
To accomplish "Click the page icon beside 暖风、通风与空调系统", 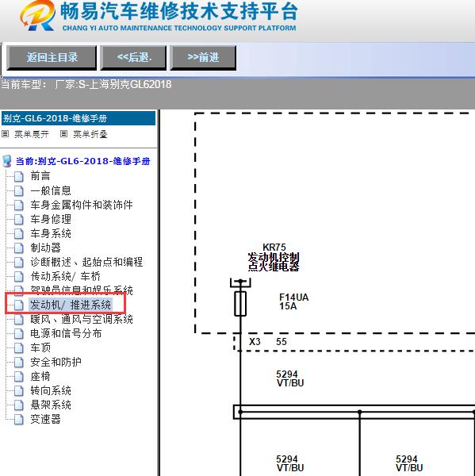I will (19, 320).
